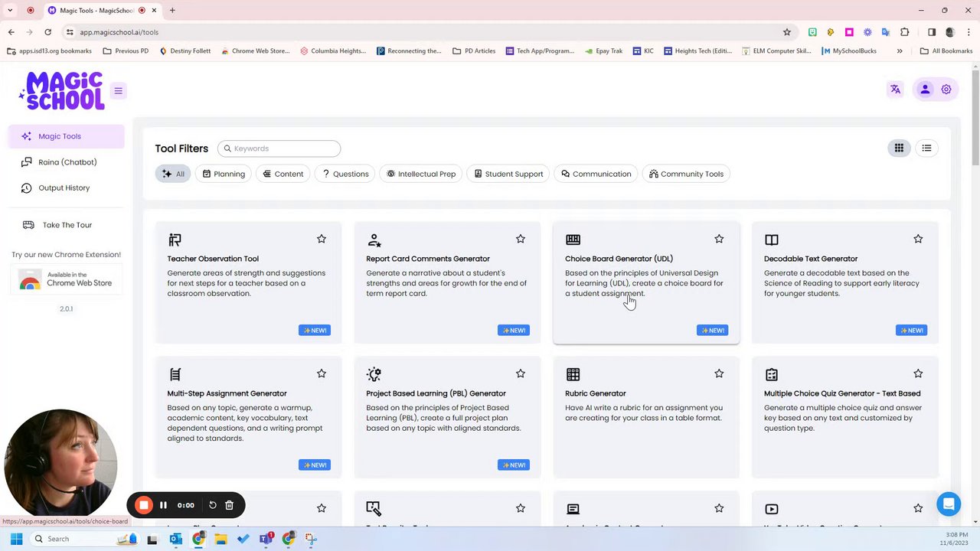The image size is (980, 551).
Task: Favorite the Multi-Step Assignment Generator
Action: tap(322, 373)
